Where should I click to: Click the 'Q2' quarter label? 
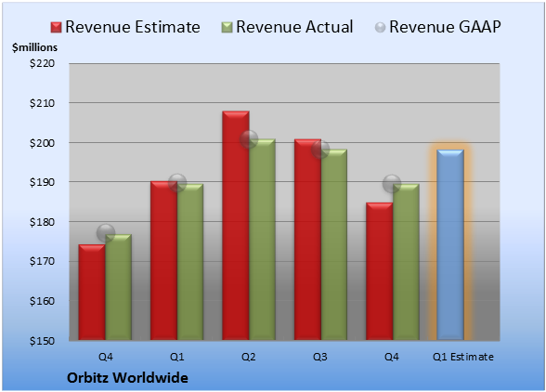(249, 357)
